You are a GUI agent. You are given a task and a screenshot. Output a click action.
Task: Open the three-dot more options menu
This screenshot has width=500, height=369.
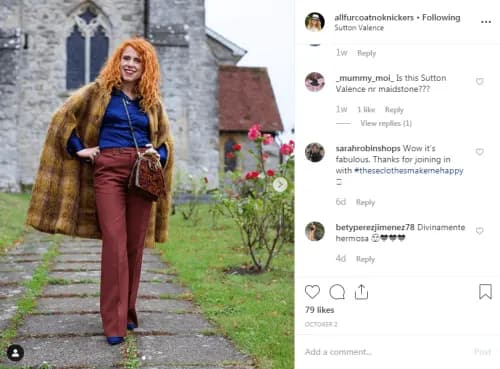pyautogui.click(x=486, y=22)
